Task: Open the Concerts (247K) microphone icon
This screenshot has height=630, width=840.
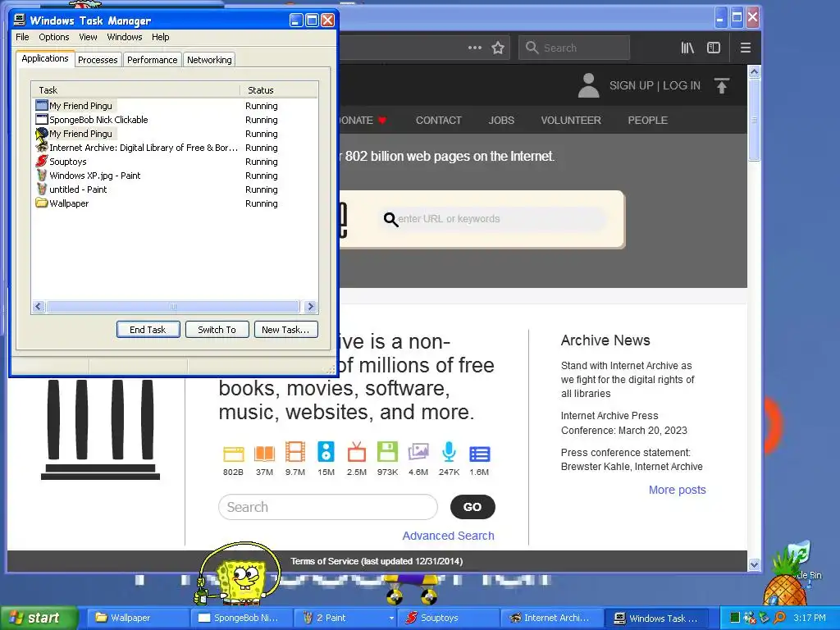Action: click(x=449, y=452)
